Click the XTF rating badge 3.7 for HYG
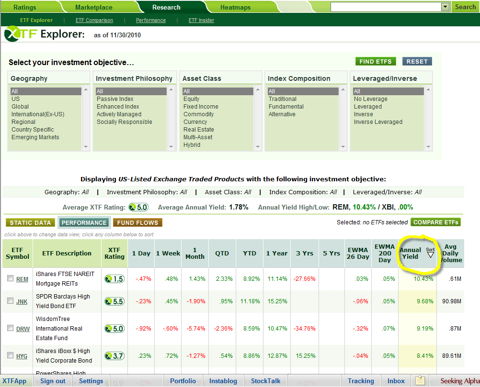Image resolution: width=480 pixels, height=387 pixels. click(x=114, y=356)
